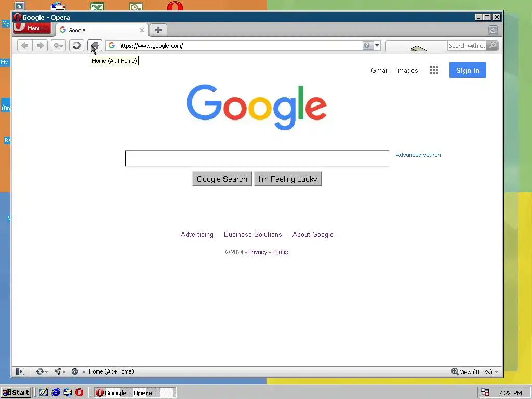532x399 pixels.
Task: Click the Opera logo in the title bar
Action: tap(18, 17)
